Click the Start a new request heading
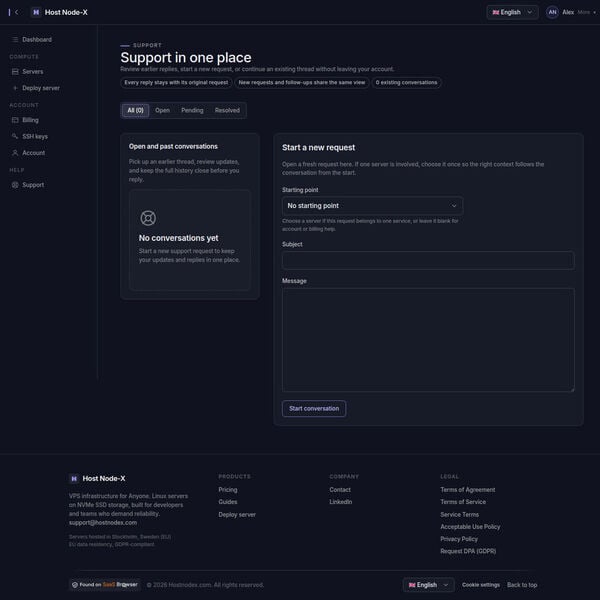600x600 pixels. coord(318,147)
